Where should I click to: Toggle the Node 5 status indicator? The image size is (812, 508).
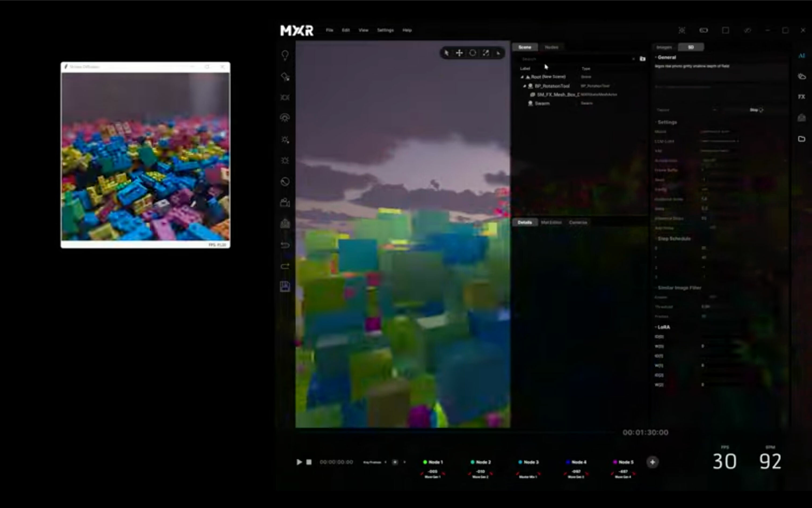(x=615, y=462)
